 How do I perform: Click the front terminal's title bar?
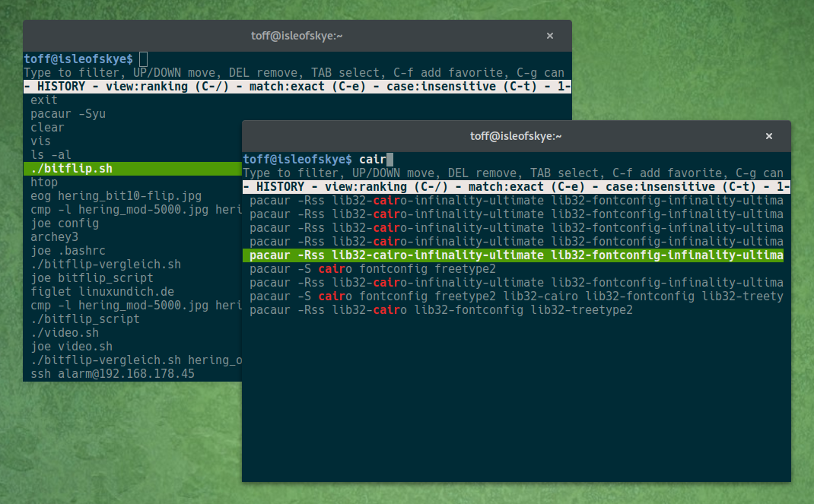coord(516,136)
